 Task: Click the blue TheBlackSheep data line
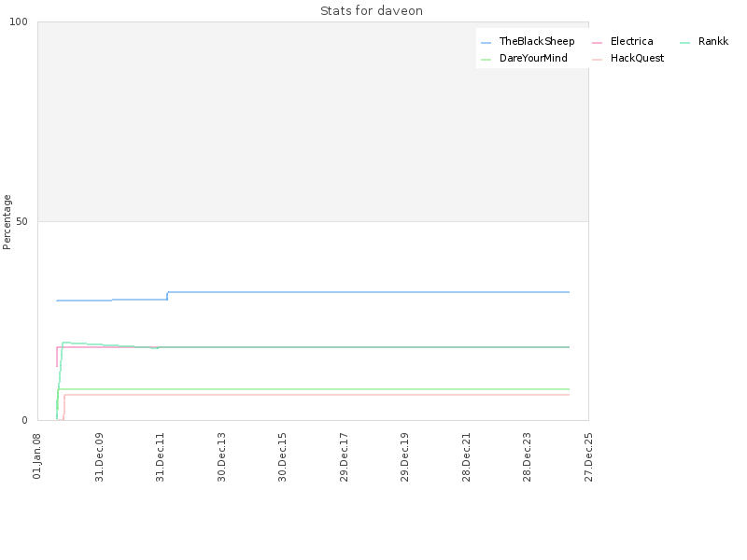click(373, 292)
